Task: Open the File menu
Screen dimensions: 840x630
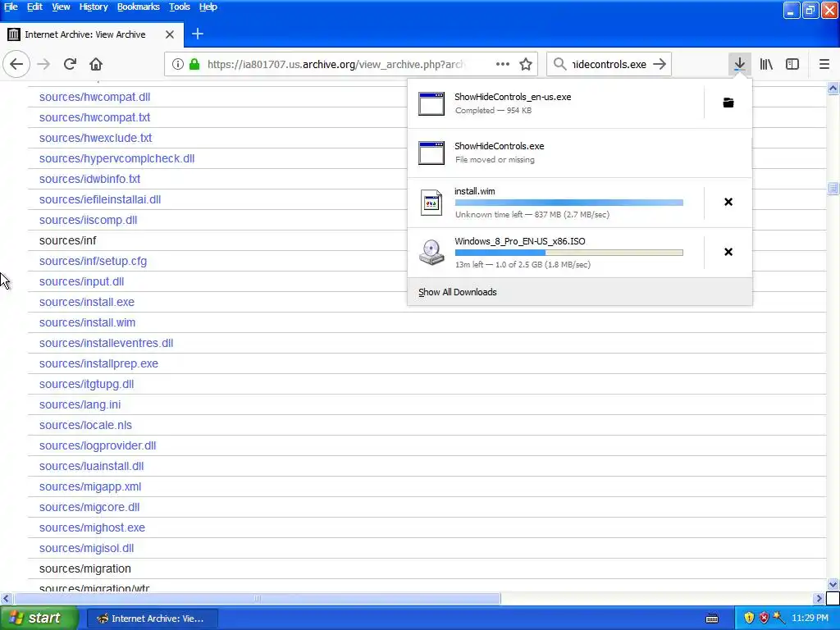Action: point(11,7)
